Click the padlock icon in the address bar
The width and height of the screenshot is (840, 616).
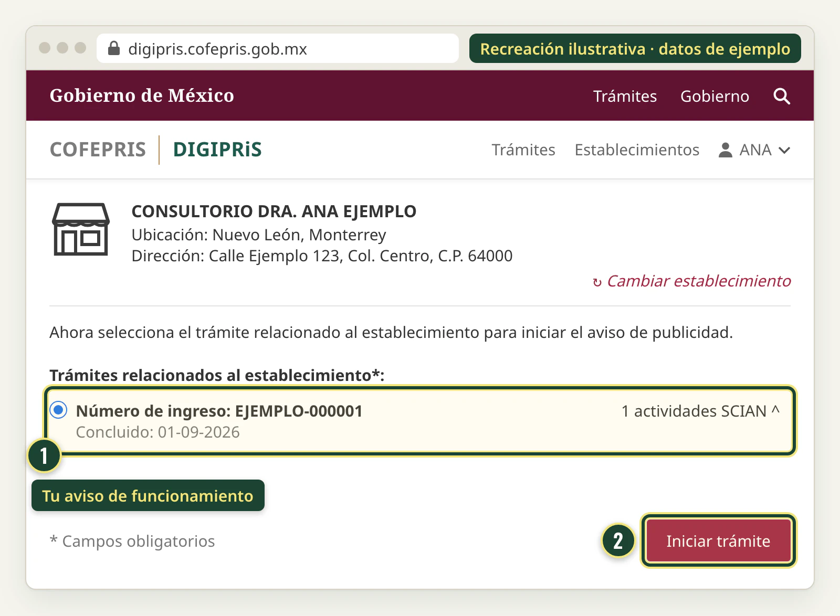(x=114, y=48)
